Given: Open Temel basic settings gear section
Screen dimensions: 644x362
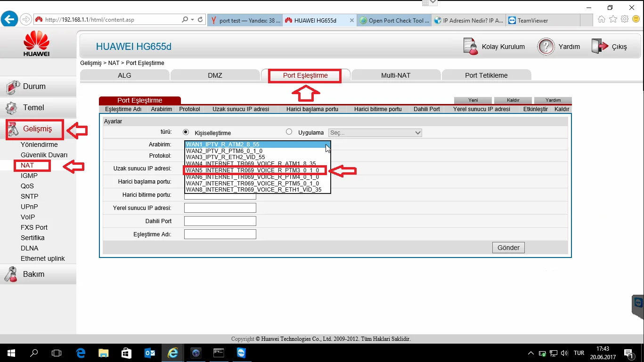Looking at the screenshot, I should point(33,108).
